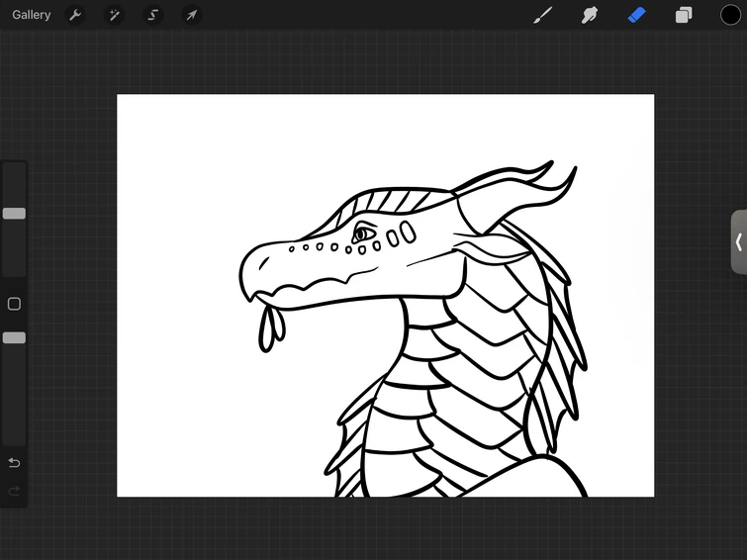Select the blue Eraser tool
The width and height of the screenshot is (747, 560).
click(636, 15)
